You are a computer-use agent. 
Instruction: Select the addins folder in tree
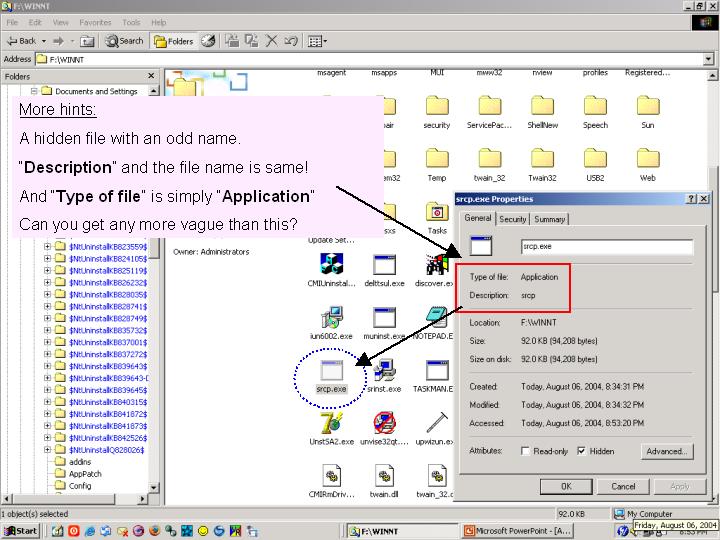click(x=79, y=461)
